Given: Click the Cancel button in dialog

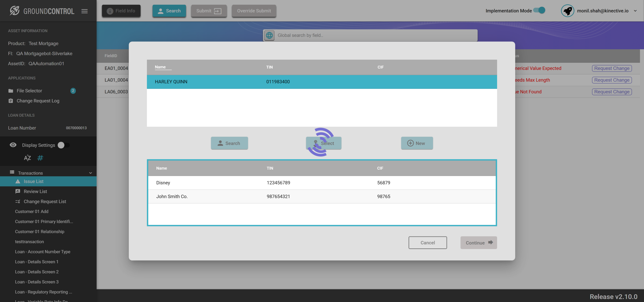Looking at the screenshot, I should [x=427, y=243].
